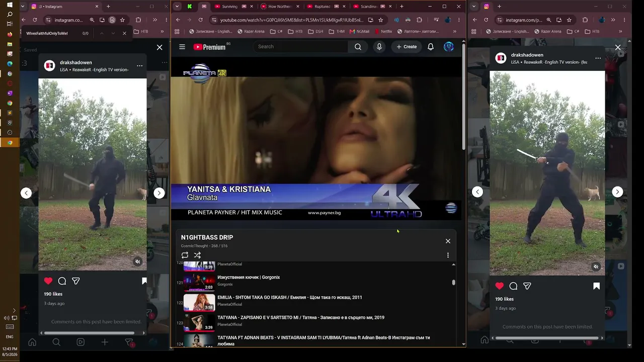Viewport: 644px width, 362px height.
Task: Show next post in left Instagram window
Action: [x=159, y=193]
